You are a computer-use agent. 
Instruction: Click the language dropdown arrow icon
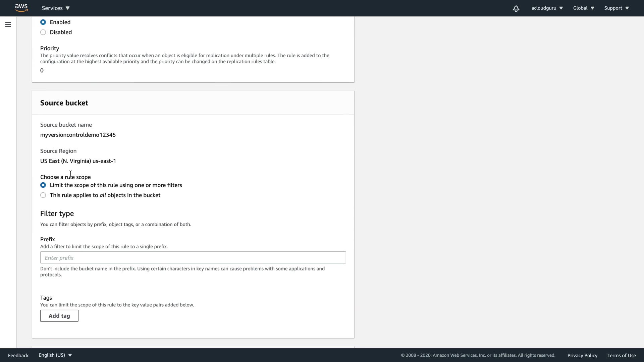tap(70, 355)
